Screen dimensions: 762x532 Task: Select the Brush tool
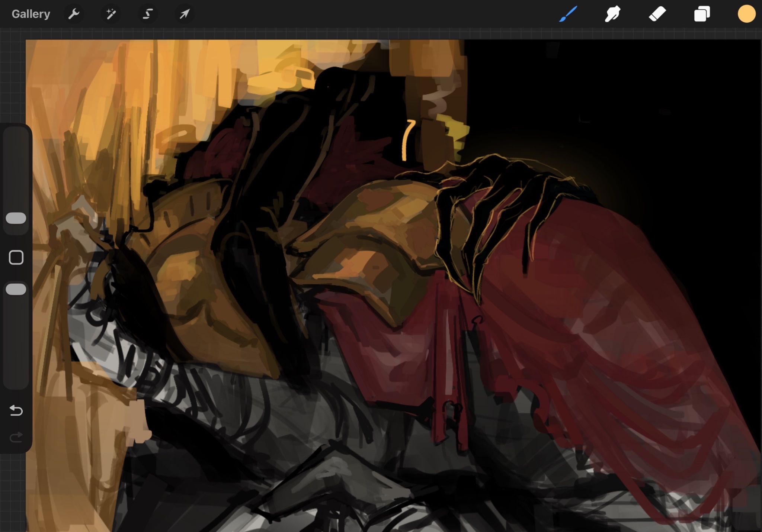click(566, 14)
